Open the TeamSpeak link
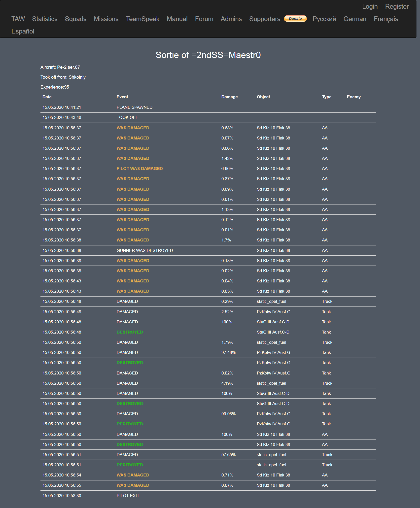420x508 pixels. (142, 19)
